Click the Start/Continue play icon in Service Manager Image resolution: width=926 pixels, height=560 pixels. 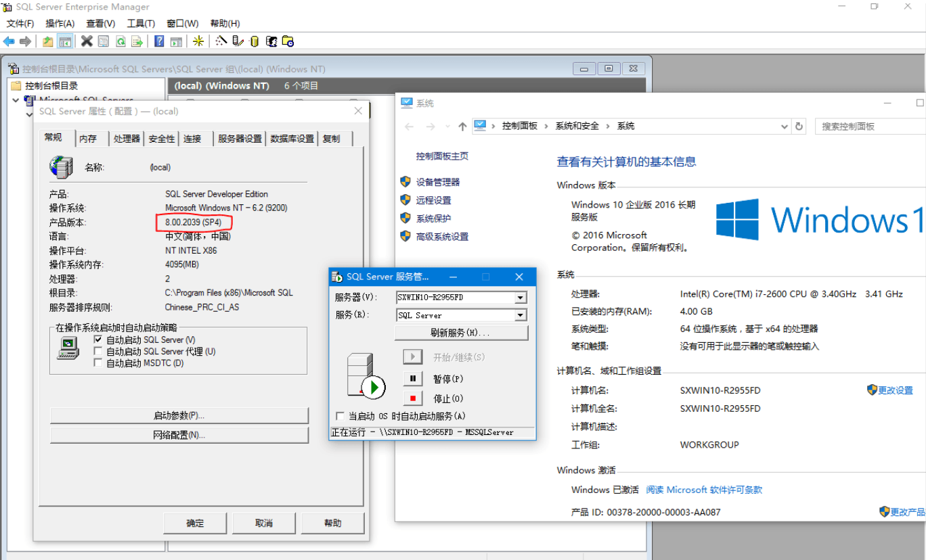tap(413, 357)
